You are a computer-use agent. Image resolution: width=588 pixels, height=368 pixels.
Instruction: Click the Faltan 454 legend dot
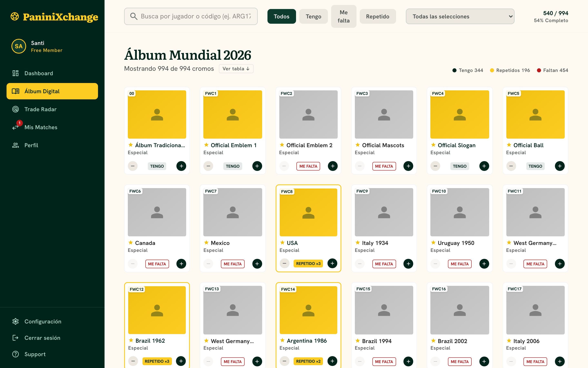pyautogui.click(x=539, y=70)
